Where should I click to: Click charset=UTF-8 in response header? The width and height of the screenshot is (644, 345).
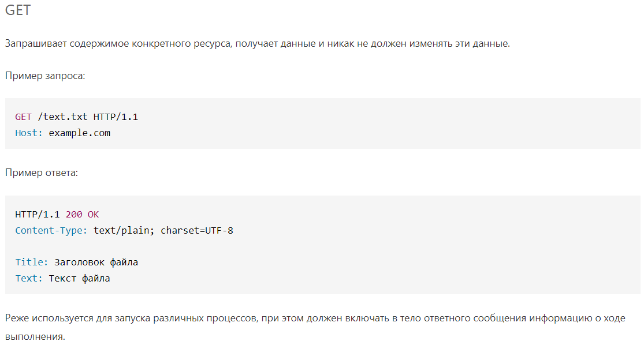click(197, 231)
